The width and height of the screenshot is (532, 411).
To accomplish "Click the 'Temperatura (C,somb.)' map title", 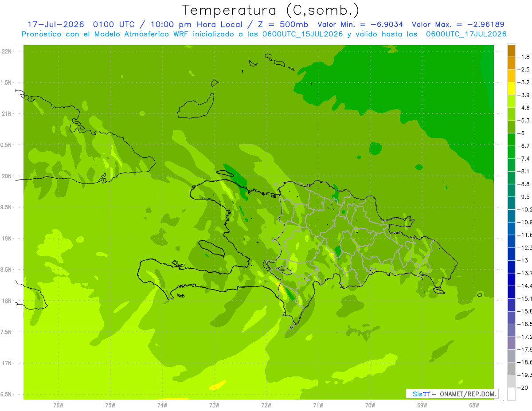I will (270, 10).
